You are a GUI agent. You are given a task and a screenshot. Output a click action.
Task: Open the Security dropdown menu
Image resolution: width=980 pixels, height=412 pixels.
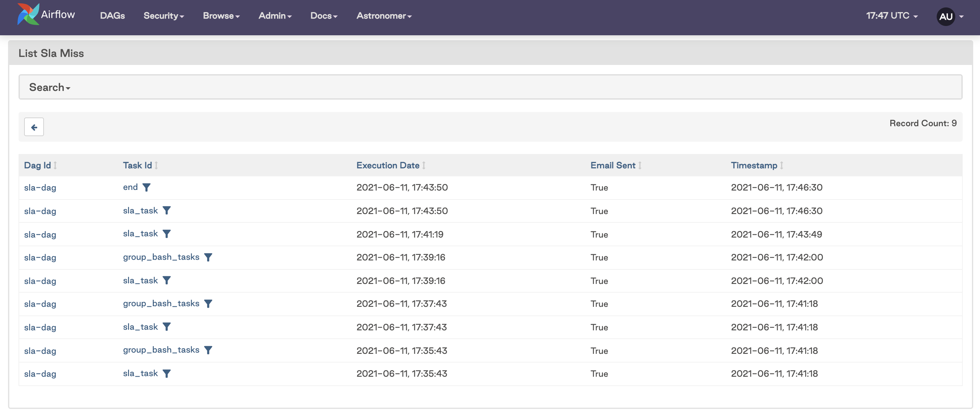pos(164,15)
